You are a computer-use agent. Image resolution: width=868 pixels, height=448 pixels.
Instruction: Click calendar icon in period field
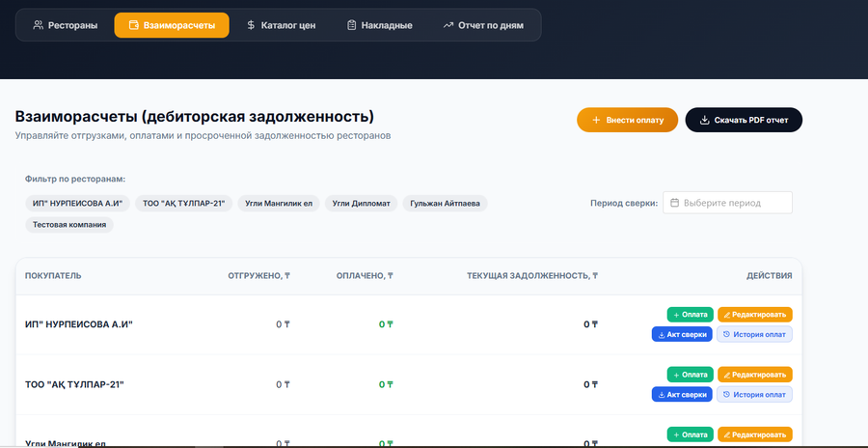(x=674, y=203)
